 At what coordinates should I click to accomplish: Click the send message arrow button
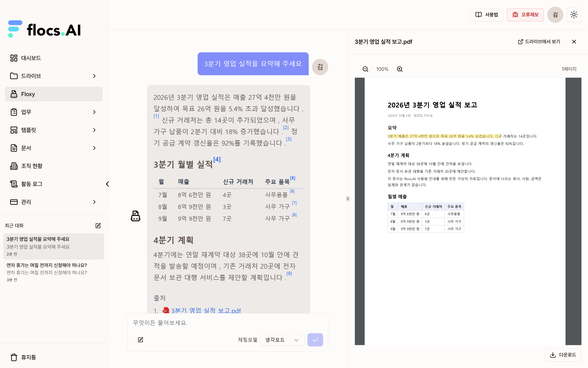pos(315,340)
